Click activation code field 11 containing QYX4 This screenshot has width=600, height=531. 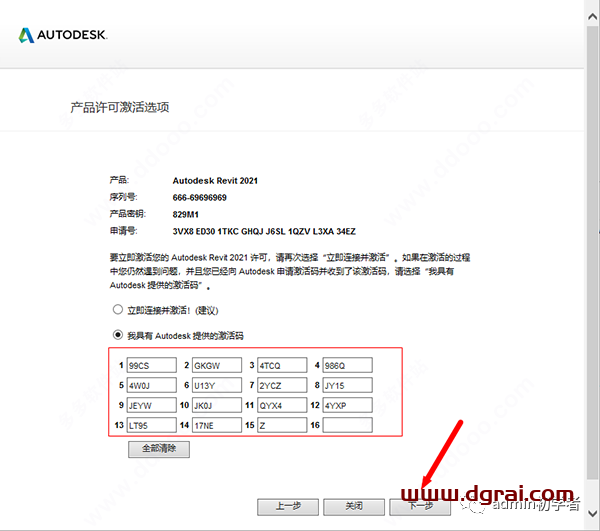[282, 405]
